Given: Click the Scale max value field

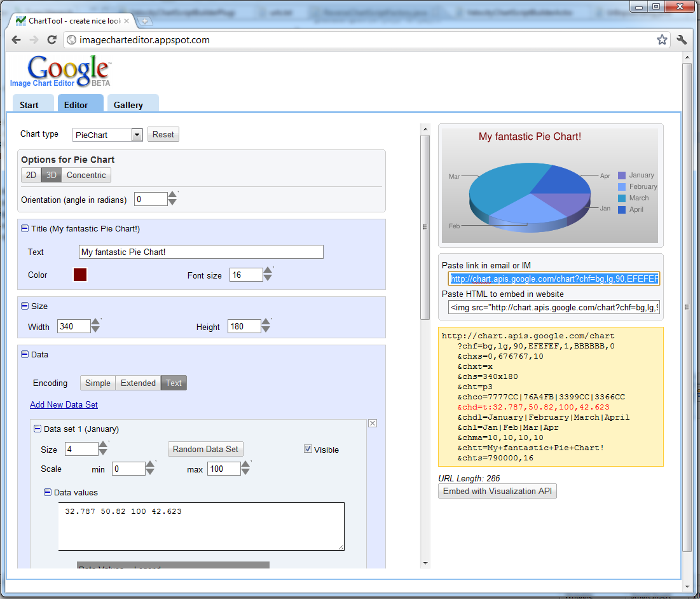Looking at the screenshot, I should point(224,469).
